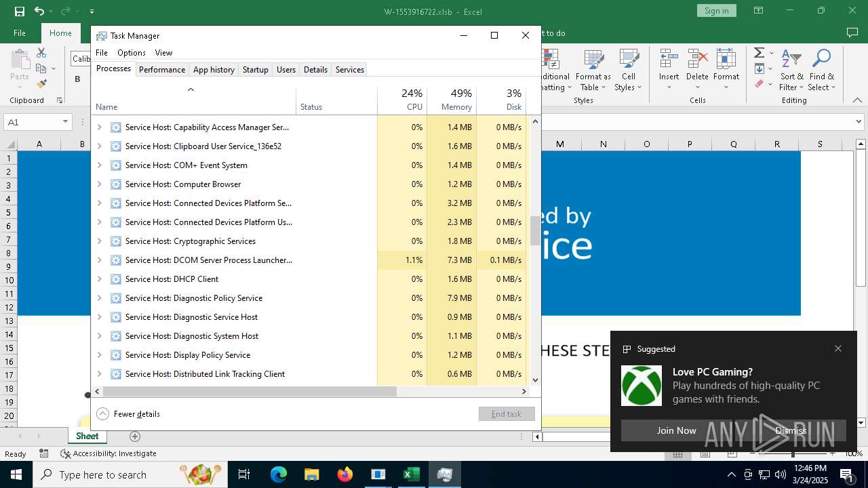
Task: Open the Excel File tab
Action: pyautogui.click(x=20, y=33)
